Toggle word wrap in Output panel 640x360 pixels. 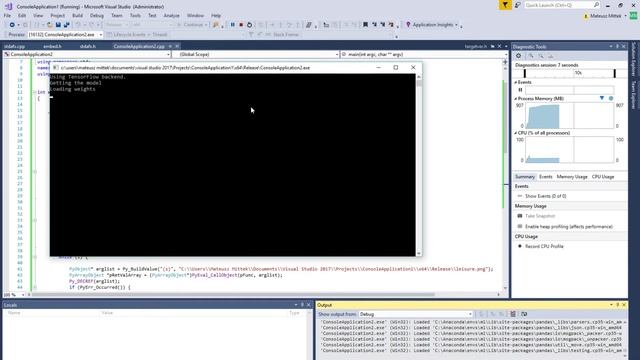(x=524, y=314)
